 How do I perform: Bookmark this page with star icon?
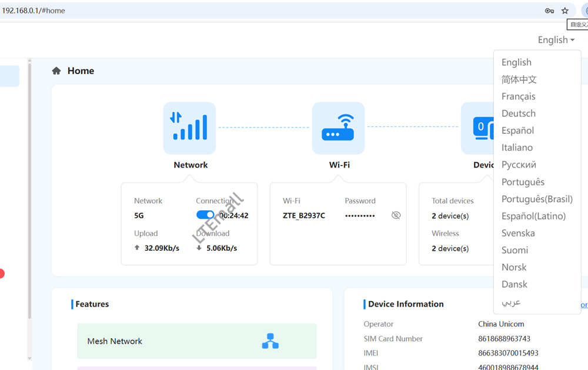[x=565, y=11]
